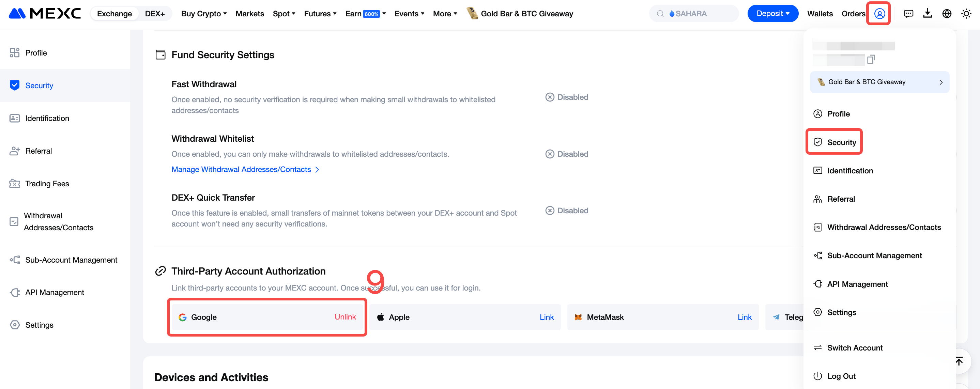The image size is (980, 389).
Task: Expand the Buy Crypto dropdown
Action: (204, 14)
